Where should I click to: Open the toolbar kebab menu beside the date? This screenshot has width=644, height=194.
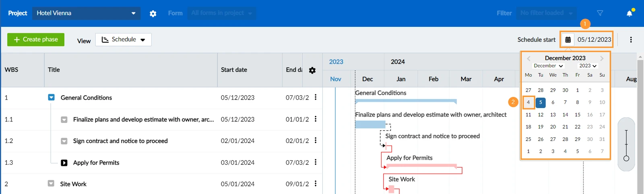click(631, 39)
